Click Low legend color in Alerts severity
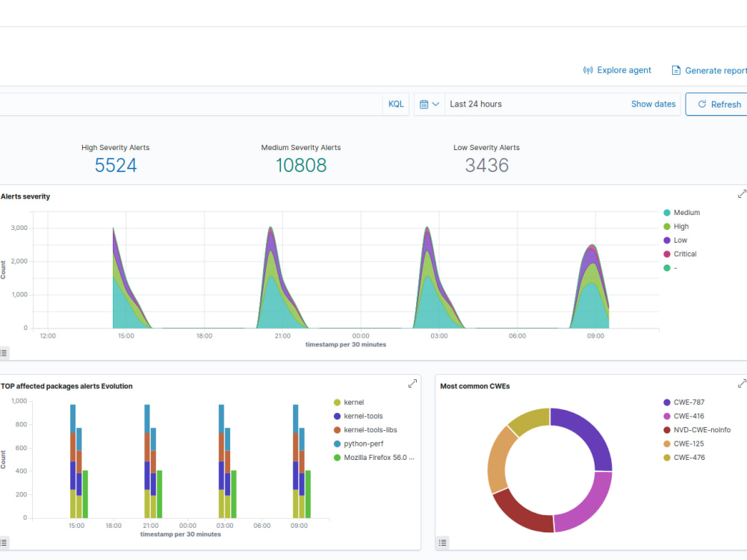Viewport: 747px width, 560px height. tap(667, 240)
